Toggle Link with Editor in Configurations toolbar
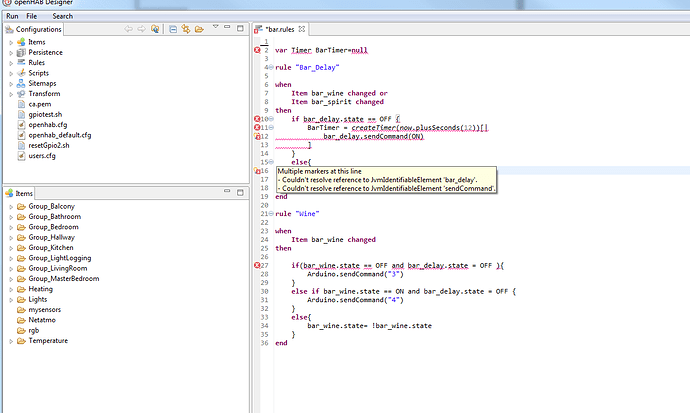 pos(187,30)
